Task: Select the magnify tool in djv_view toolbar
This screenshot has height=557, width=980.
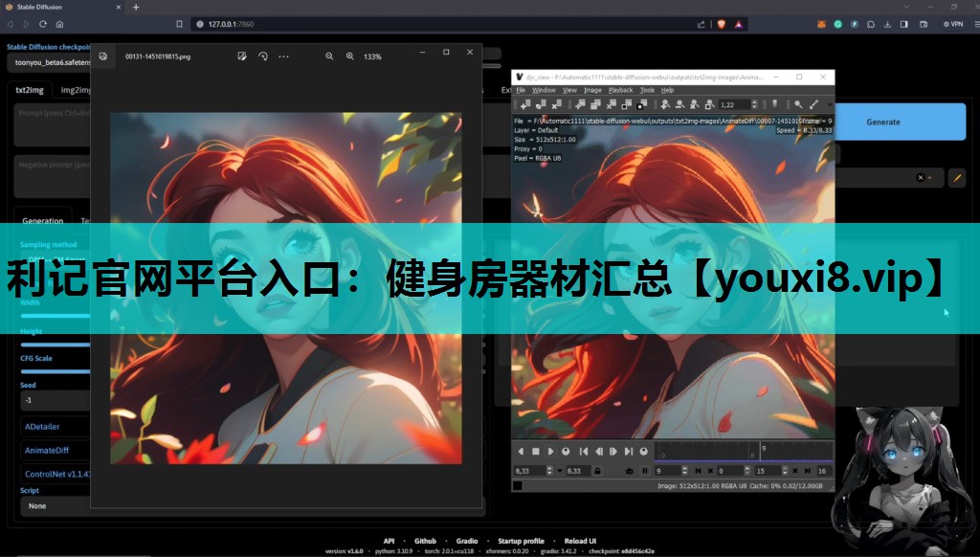Action: coord(798,104)
